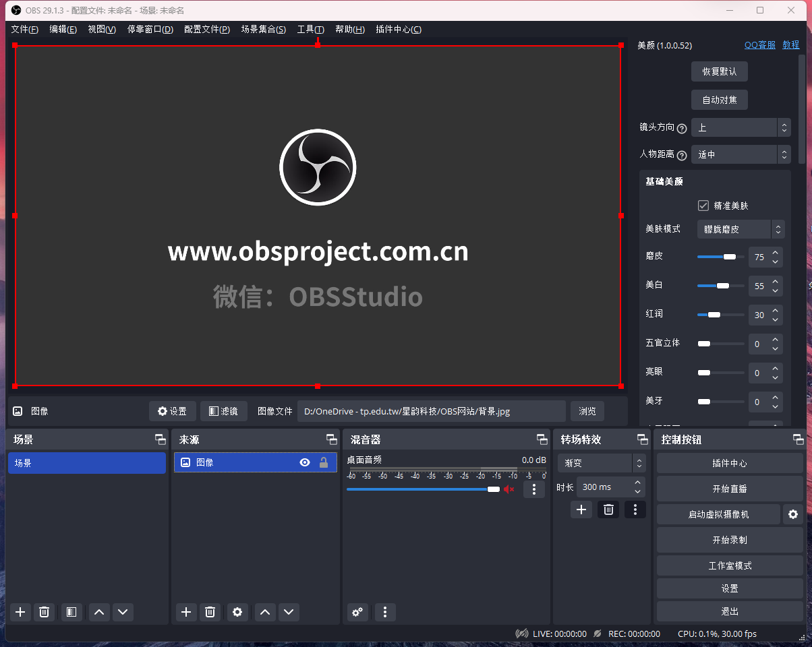
Task: Uncheck the 精准美肤 checkbox
Action: pos(703,206)
